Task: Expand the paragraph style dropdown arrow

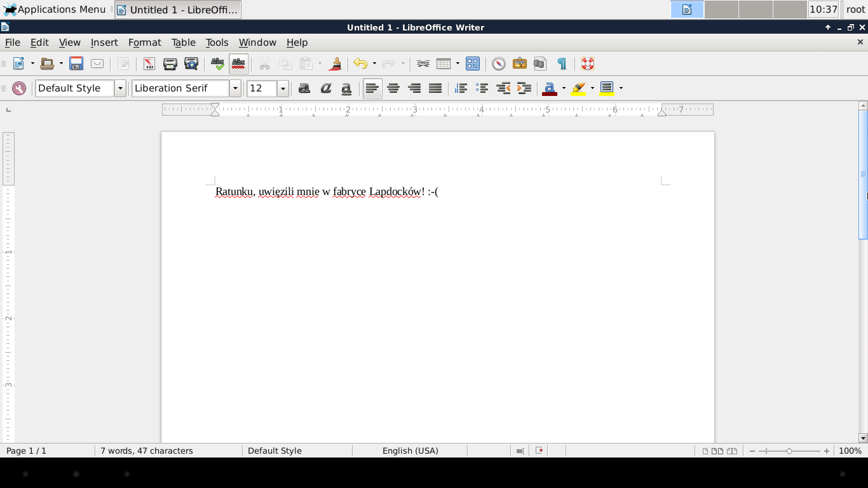Action: pos(120,88)
